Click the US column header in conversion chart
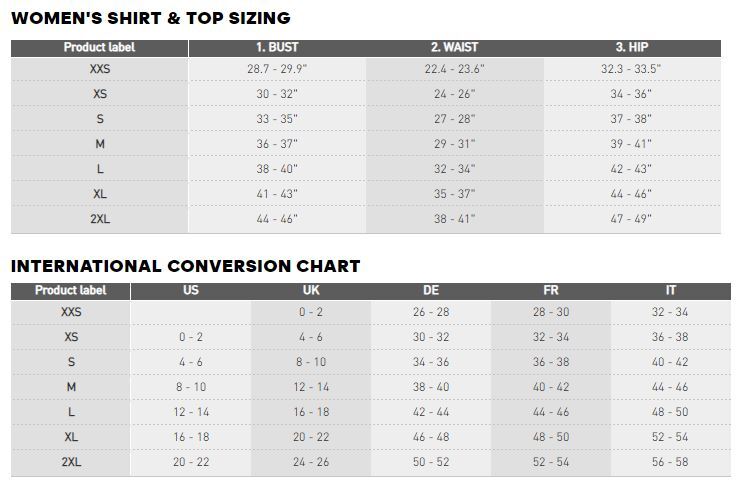 click(x=191, y=291)
